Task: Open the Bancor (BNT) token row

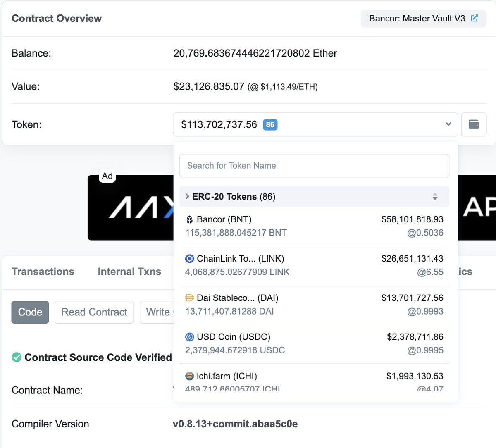Action: (x=314, y=226)
